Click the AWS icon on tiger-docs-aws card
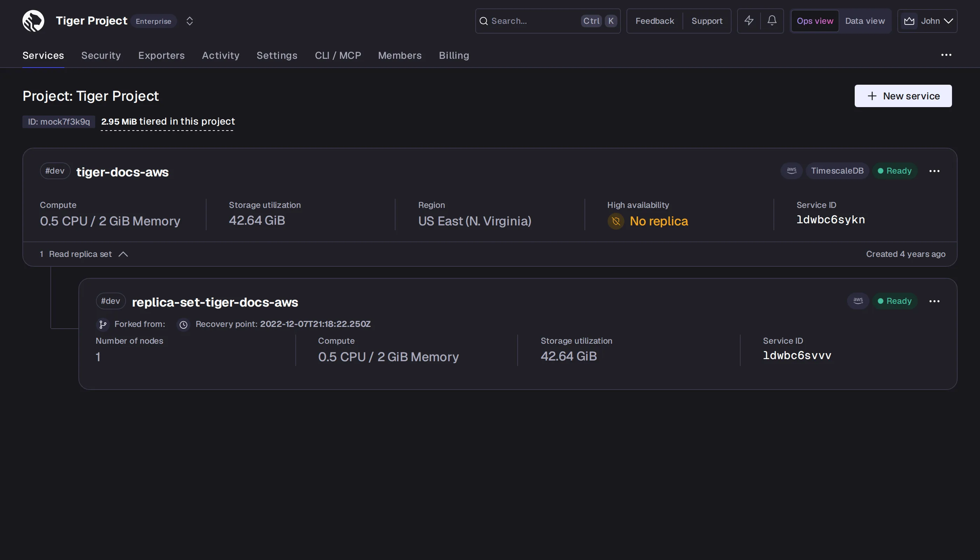The height and width of the screenshot is (560, 980). point(791,170)
